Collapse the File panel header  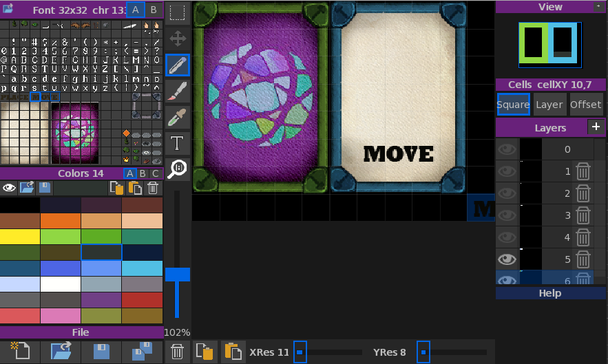[x=81, y=332]
